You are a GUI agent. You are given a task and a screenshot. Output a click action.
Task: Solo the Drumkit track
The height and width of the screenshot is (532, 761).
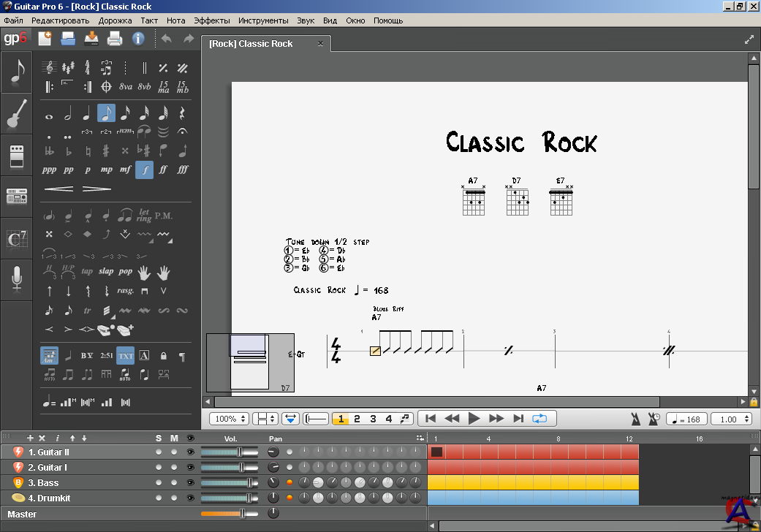click(x=159, y=498)
